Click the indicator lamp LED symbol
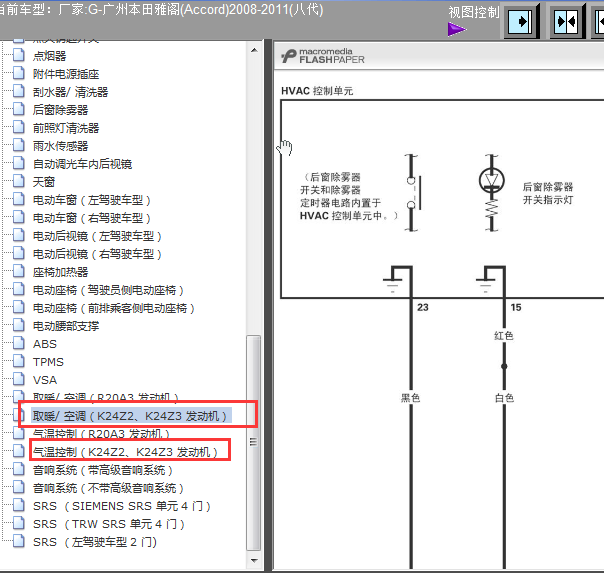 [x=492, y=180]
